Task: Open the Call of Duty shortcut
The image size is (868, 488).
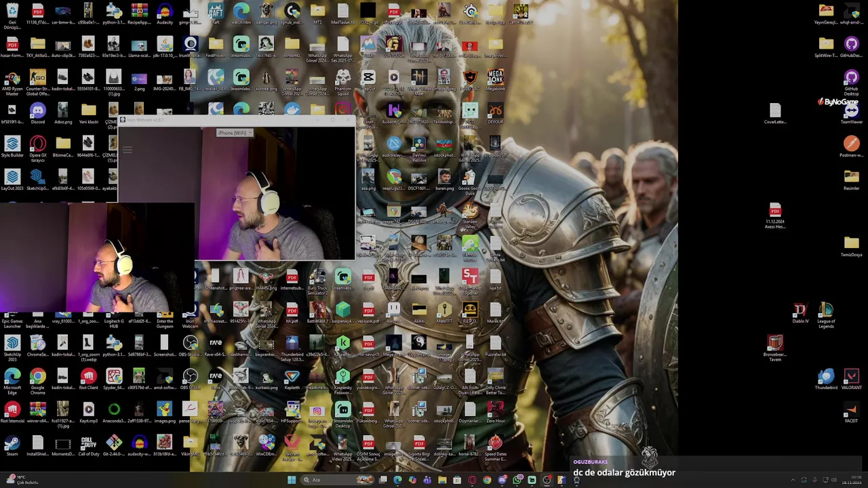Action: click(x=89, y=445)
